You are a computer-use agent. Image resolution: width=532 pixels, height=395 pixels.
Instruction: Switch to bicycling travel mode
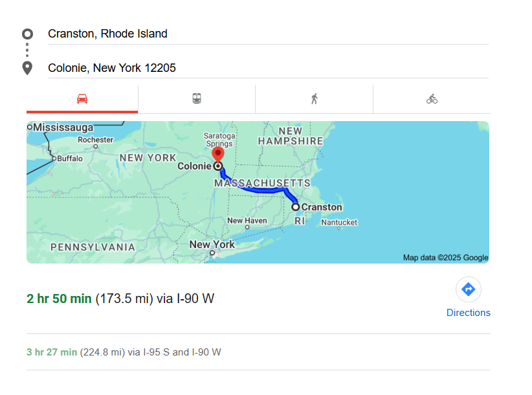coord(432,98)
